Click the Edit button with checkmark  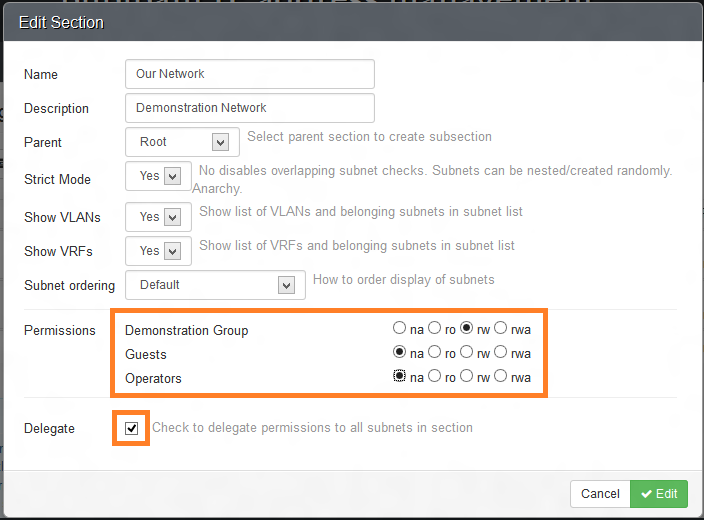tap(659, 494)
